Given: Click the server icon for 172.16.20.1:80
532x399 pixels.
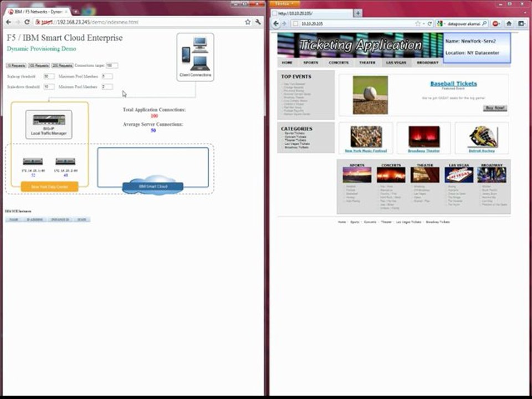Looking at the screenshot, I should point(33,161).
